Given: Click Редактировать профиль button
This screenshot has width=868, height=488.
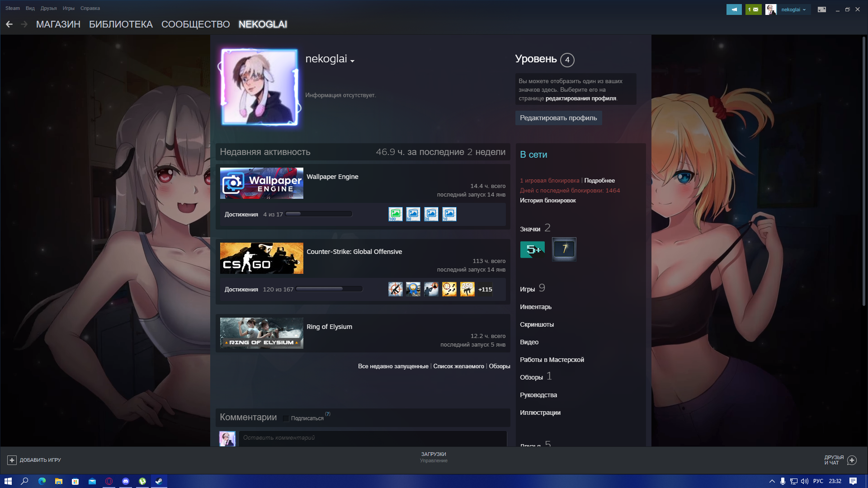Looking at the screenshot, I should 558,118.
